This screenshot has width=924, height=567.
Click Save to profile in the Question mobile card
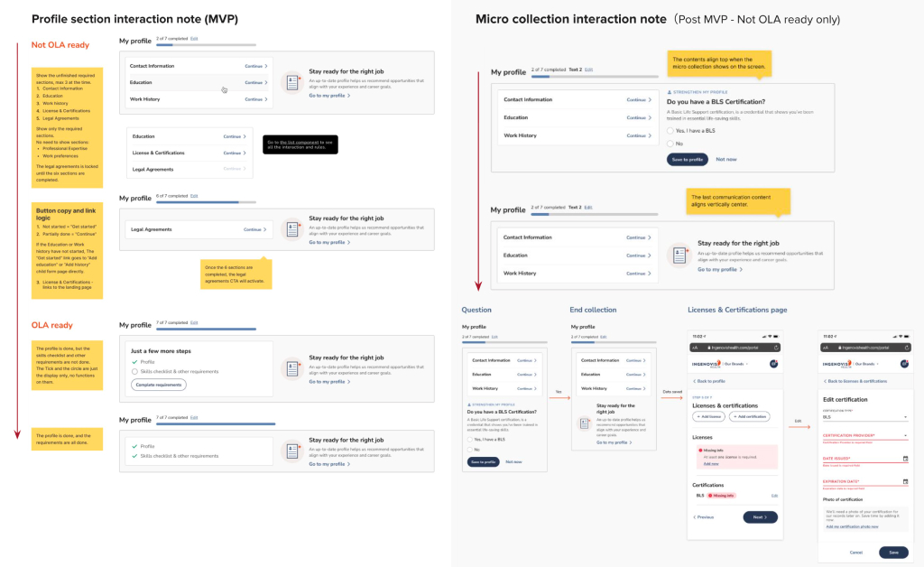(484, 462)
